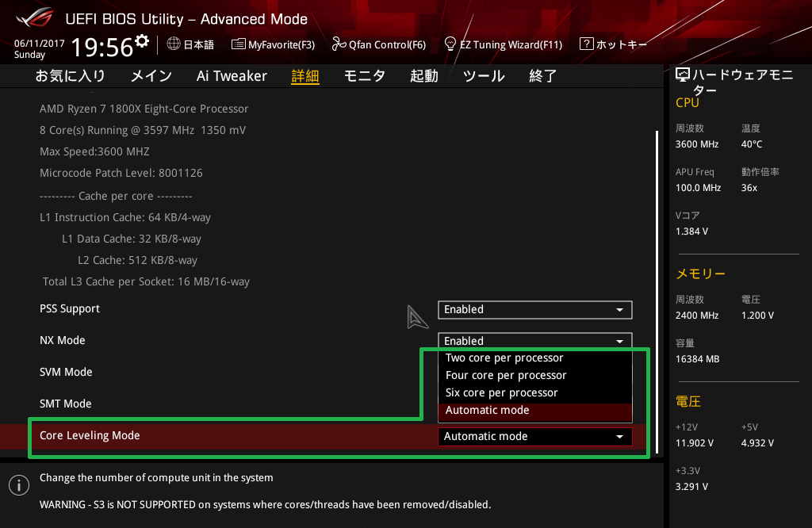The height and width of the screenshot is (528, 812).
Task: Click the Max Speed:3600 MHZ line
Action: coord(94,151)
